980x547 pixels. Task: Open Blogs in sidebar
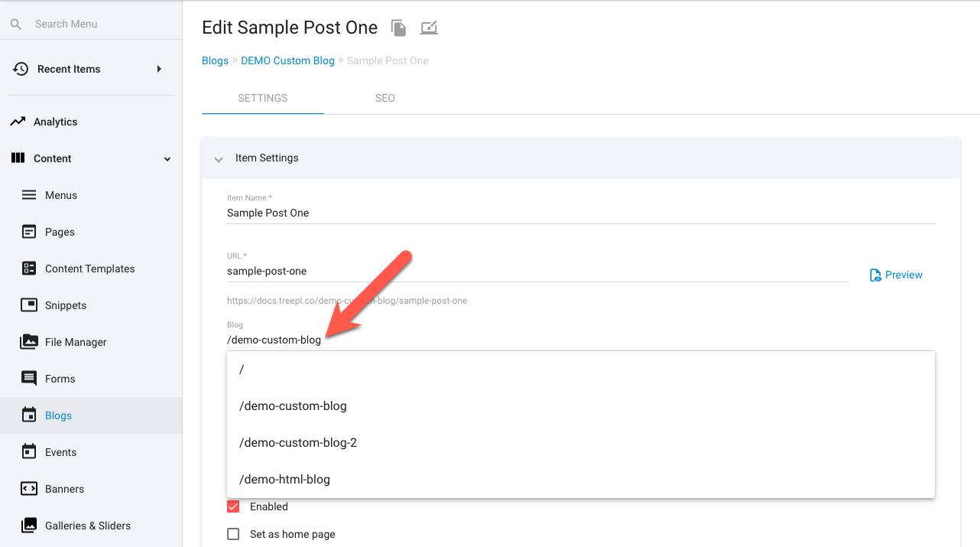coord(58,415)
